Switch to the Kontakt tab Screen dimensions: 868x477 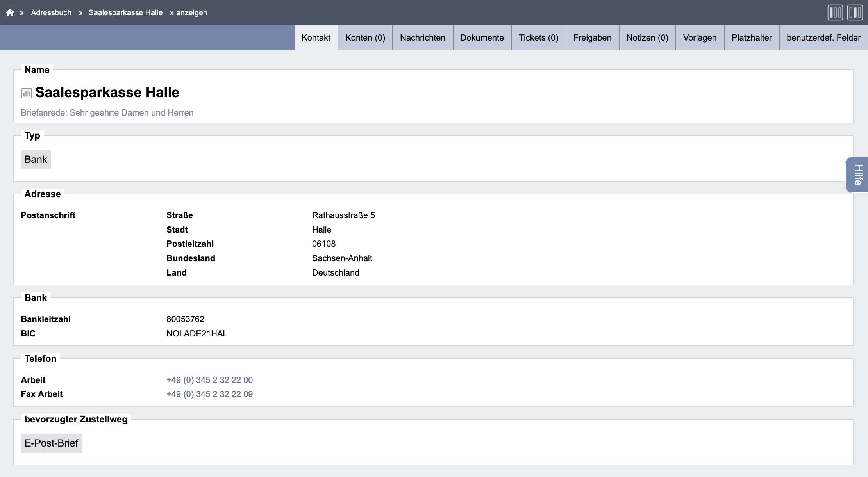316,37
